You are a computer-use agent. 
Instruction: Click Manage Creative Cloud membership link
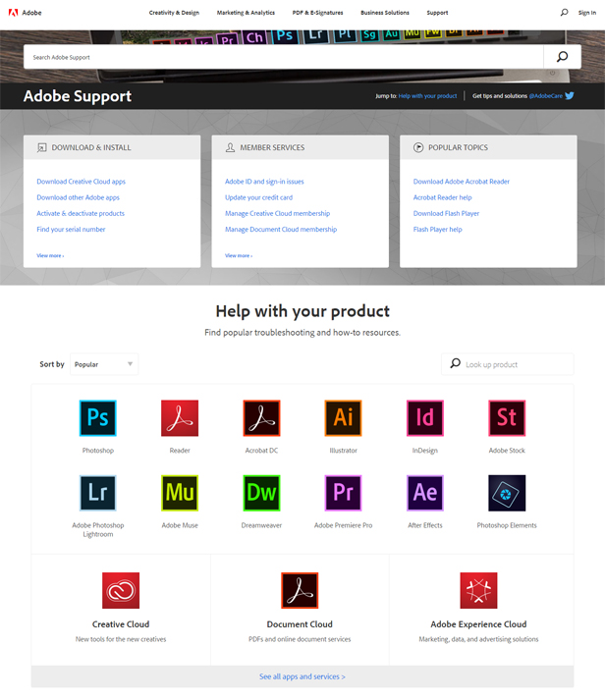pos(277,213)
